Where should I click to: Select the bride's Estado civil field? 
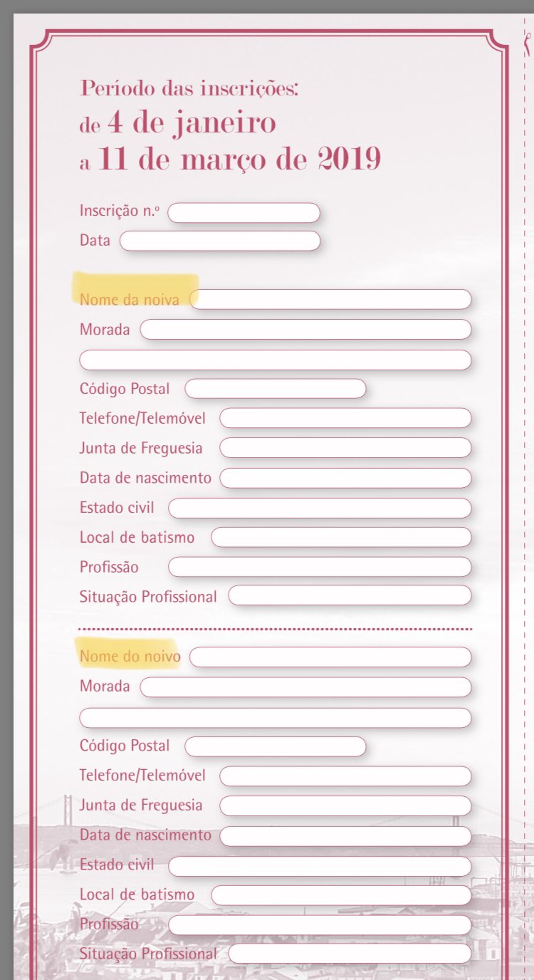(320, 508)
